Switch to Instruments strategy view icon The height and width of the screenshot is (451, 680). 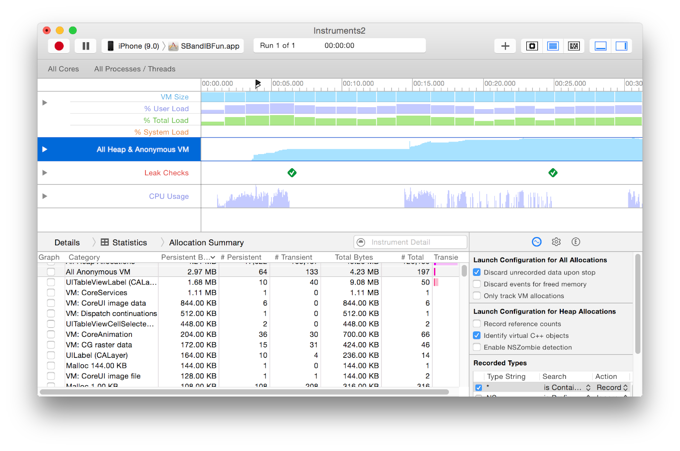(553, 46)
